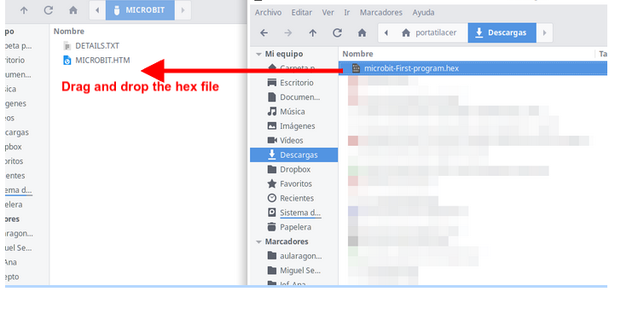The width and height of the screenshot is (644, 315).
Task: Go back in Descargas window
Action: click(x=264, y=33)
